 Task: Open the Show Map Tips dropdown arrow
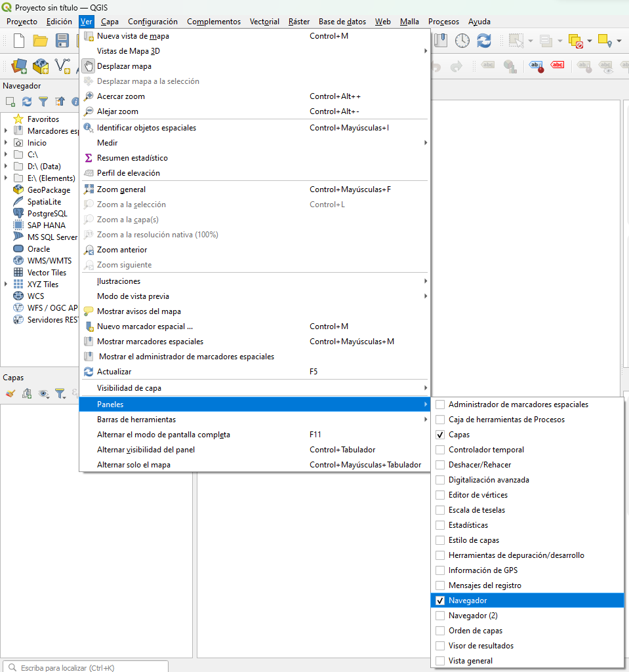[619, 41]
